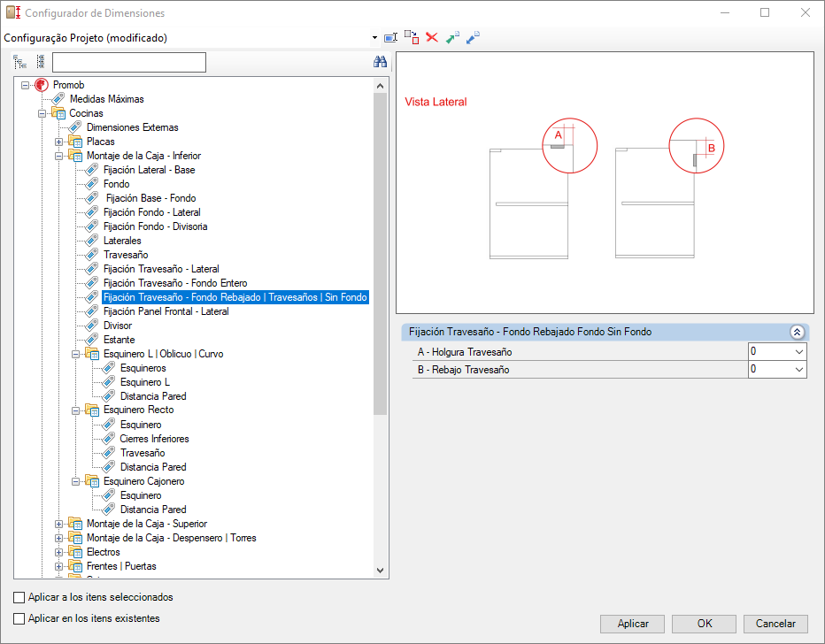Click the copy configuration icon beside rename
Viewport: 825px width, 644px height.
point(412,37)
